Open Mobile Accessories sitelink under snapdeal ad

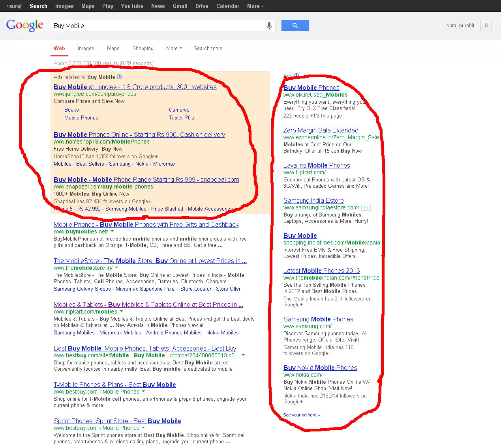pos(210,209)
